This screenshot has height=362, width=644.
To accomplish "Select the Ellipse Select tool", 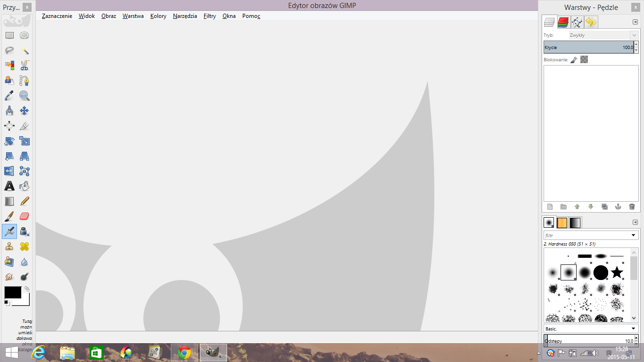I will coord(25,35).
